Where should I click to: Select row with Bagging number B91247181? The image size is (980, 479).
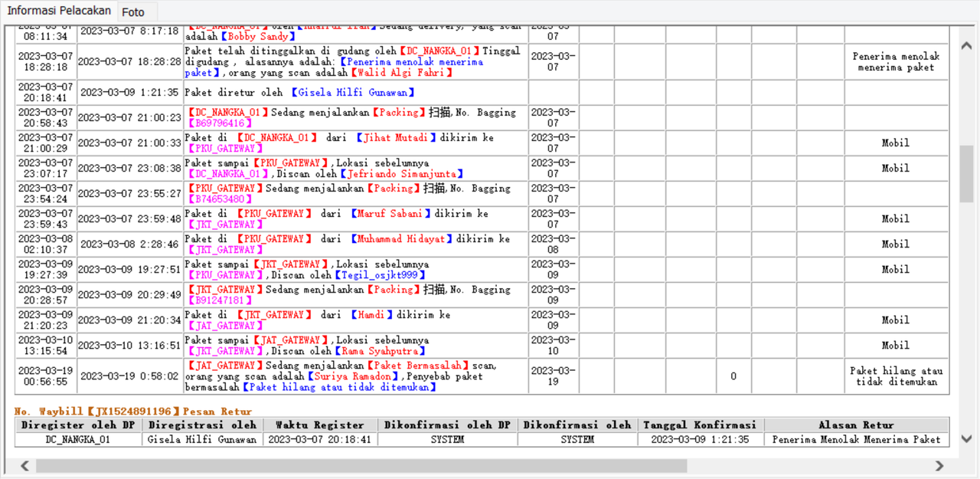point(482,295)
